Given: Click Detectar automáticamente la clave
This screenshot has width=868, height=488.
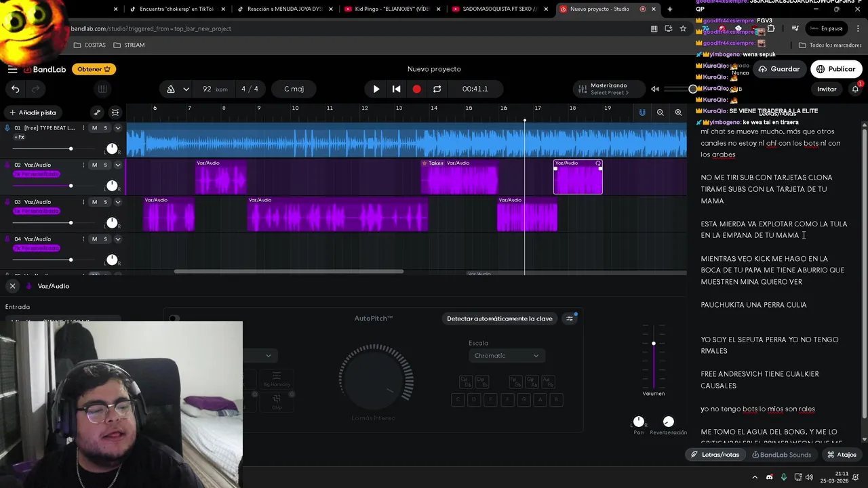Looking at the screenshot, I should [500, 319].
